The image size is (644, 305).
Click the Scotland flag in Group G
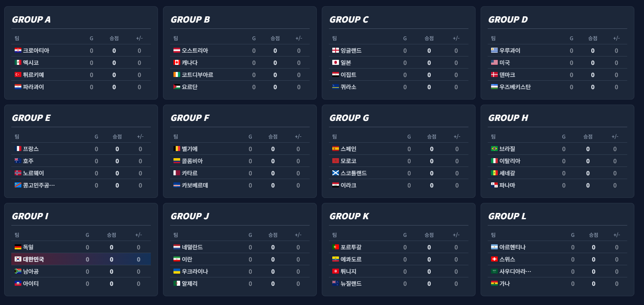click(x=335, y=173)
